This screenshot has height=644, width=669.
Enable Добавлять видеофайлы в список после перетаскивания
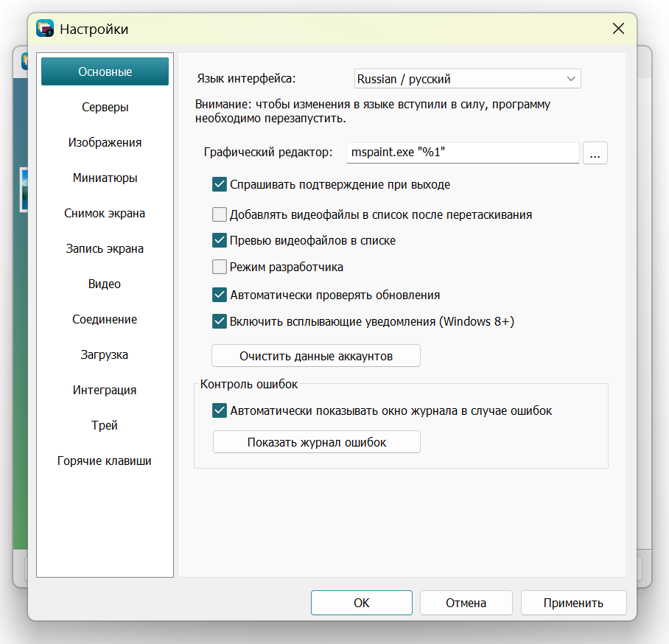[x=220, y=214]
